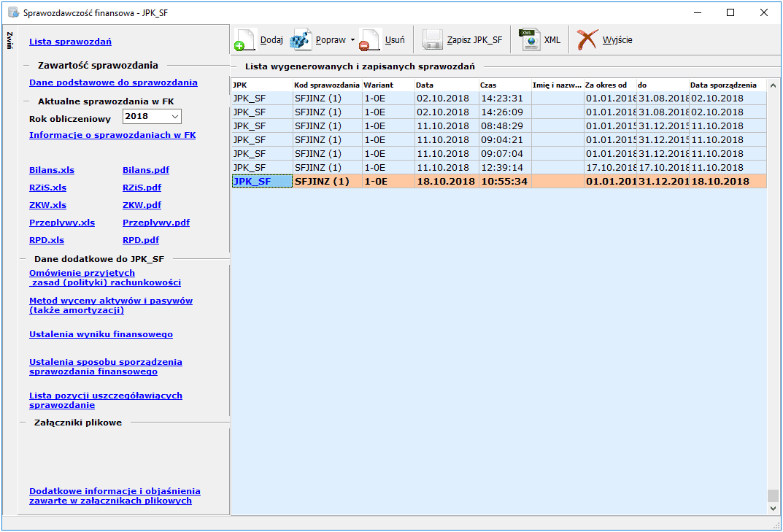The image size is (783, 532).
Task: Open Informacje o sprawozdaniach w FK
Action: click(112, 135)
